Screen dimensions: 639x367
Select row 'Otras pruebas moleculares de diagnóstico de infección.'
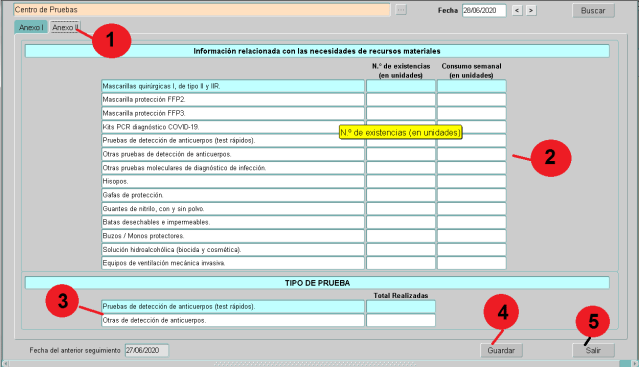[x=233, y=168]
